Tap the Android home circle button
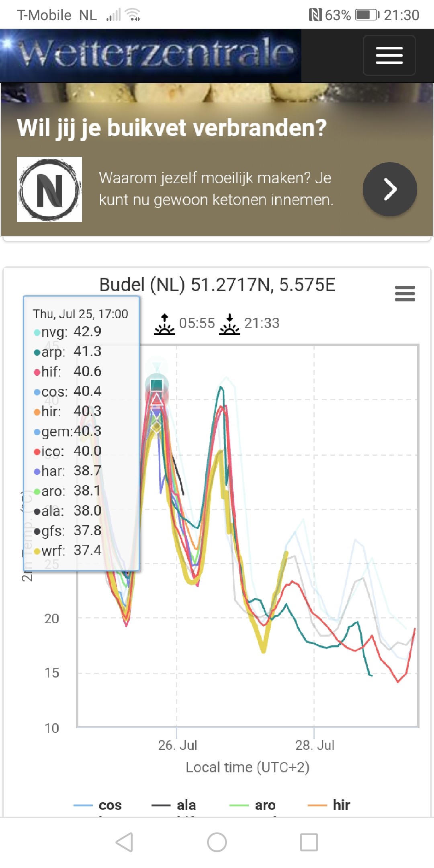 (217, 842)
